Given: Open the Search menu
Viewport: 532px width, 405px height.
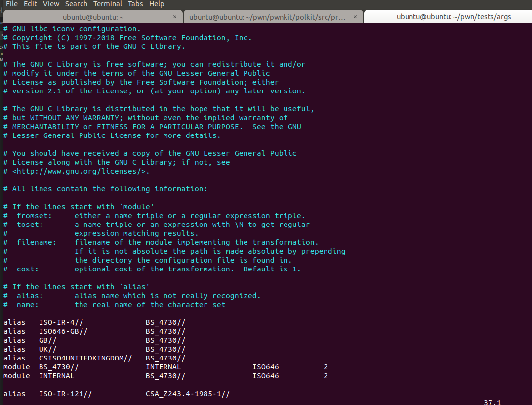Looking at the screenshot, I should [76, 4].
